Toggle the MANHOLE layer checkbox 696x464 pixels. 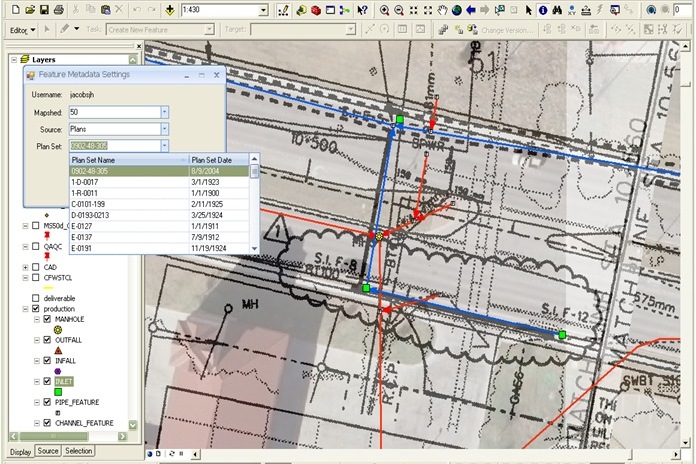point(47,319)
